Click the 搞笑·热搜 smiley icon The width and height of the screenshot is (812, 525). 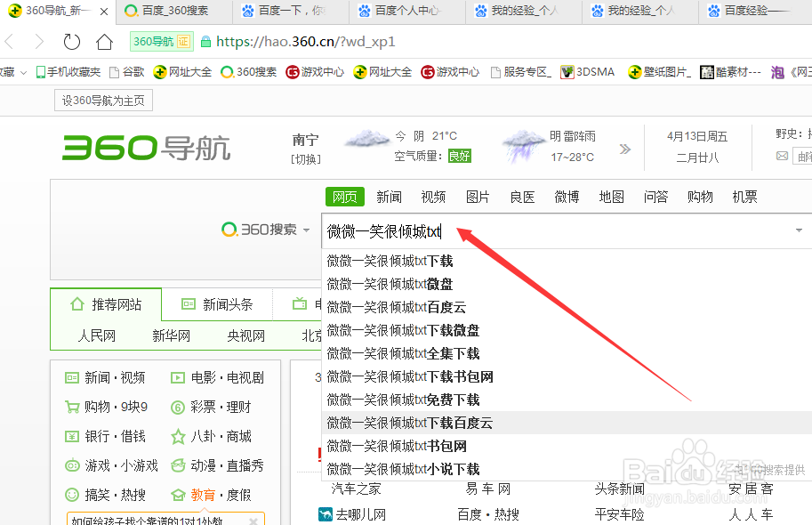click(x=72, y=494)
